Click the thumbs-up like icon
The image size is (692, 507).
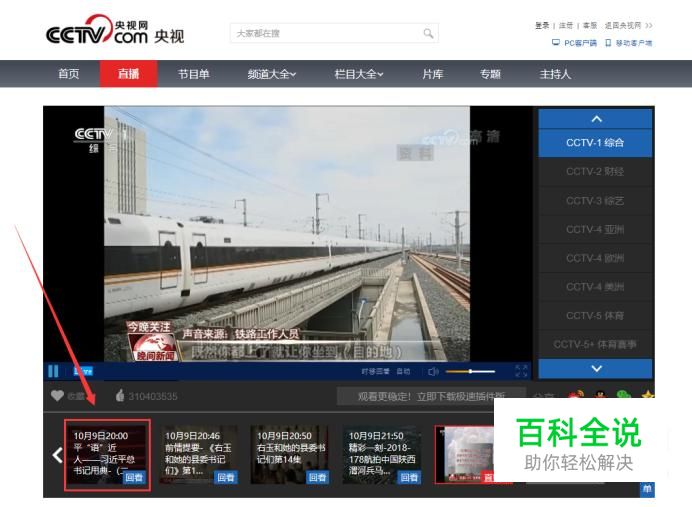click(x=120, y=395)
